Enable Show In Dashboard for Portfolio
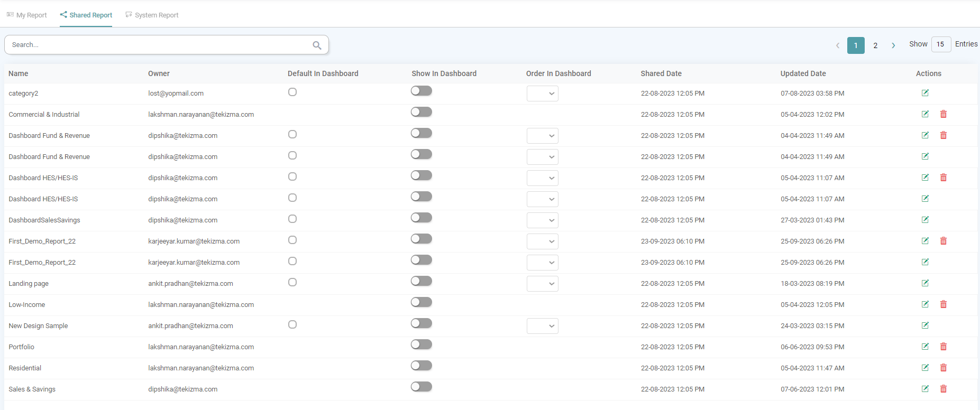 click(422, 344)
